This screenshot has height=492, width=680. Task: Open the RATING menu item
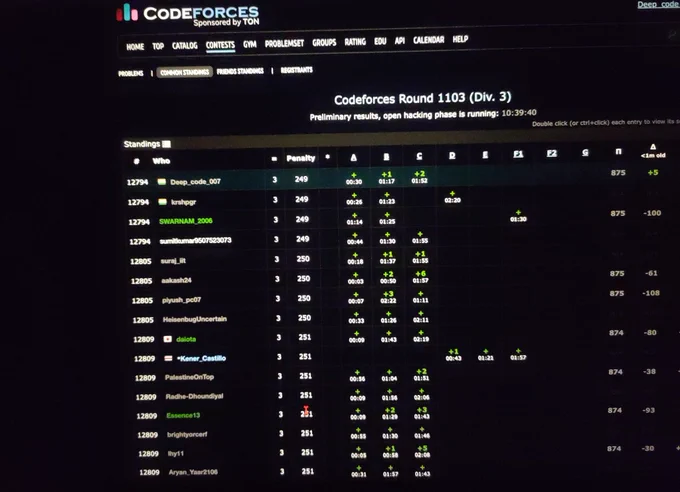(355, 42)
